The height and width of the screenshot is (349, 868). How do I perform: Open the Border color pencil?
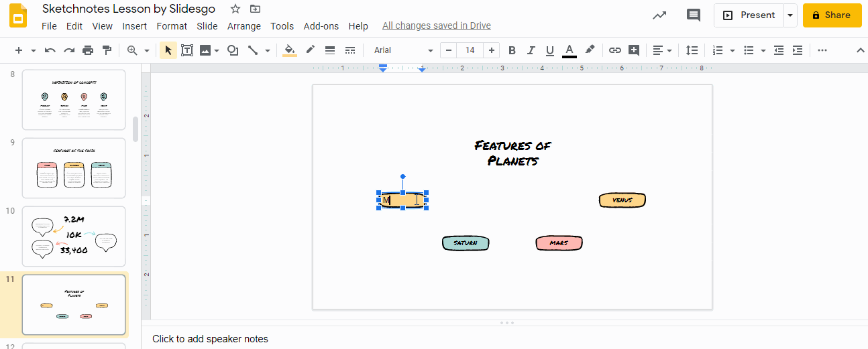pos(310,50)
